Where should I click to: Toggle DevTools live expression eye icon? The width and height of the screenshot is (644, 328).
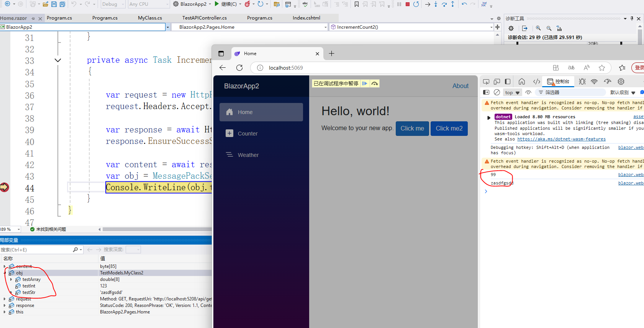coord(528,92)
